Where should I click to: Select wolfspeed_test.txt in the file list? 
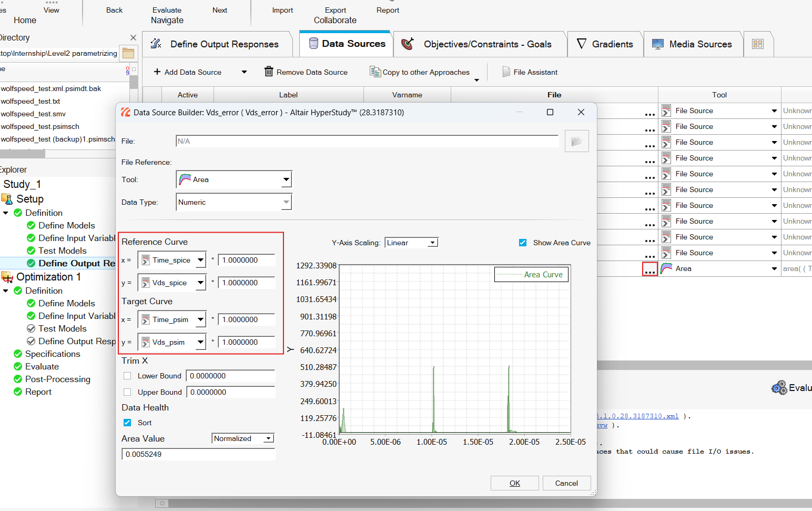coord(31,101)
